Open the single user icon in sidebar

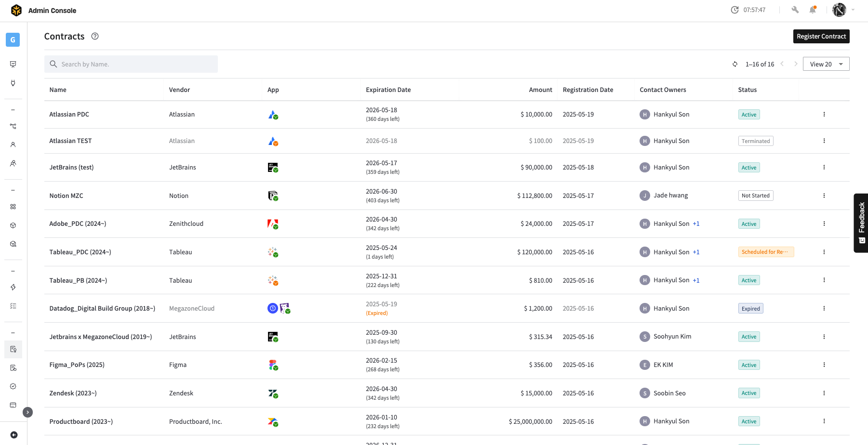pos(13,144)
